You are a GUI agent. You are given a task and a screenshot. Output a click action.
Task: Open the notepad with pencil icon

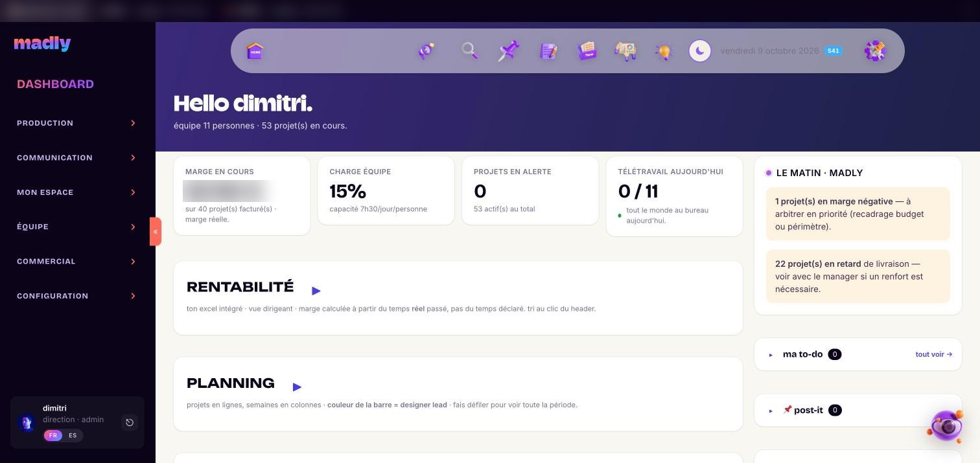(548, 51)
